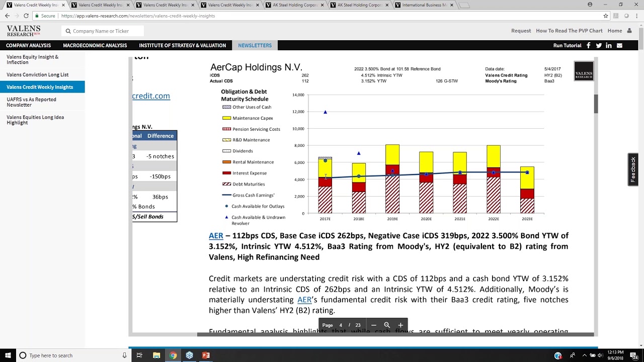This screenshot has height=362, width=644.
Task: Open Valens Equity Insight & Inflection
Action: point(33,60)
